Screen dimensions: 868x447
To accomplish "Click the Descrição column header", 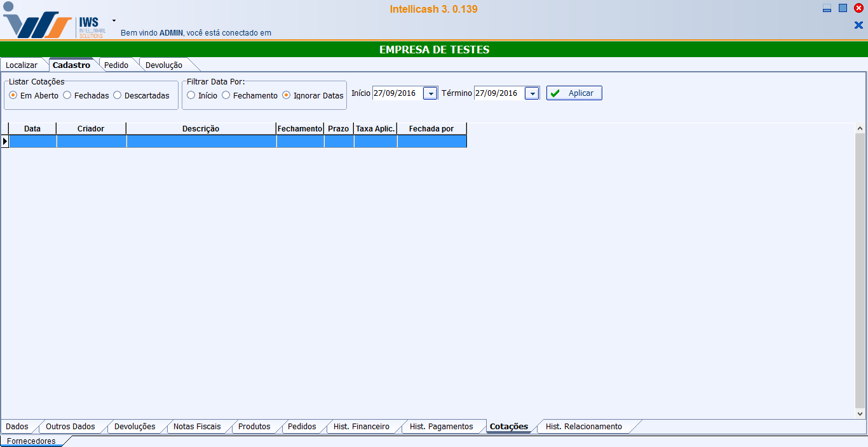I will coord(201,129).
